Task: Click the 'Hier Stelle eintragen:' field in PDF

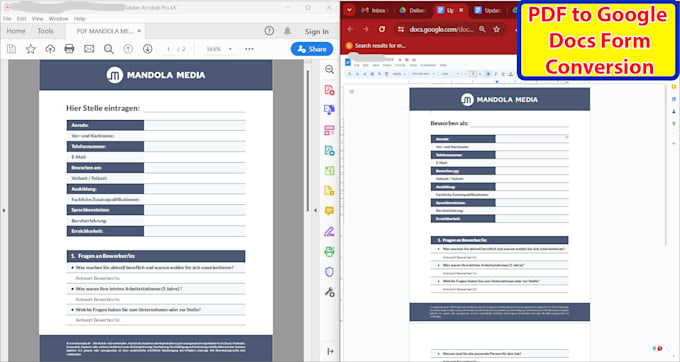Action: click(194, 108)
